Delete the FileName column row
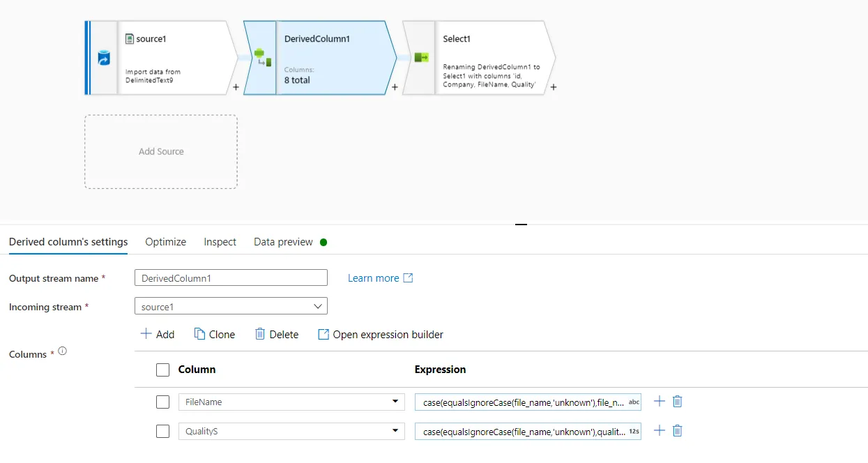868x463 pixels. [677, 402]
